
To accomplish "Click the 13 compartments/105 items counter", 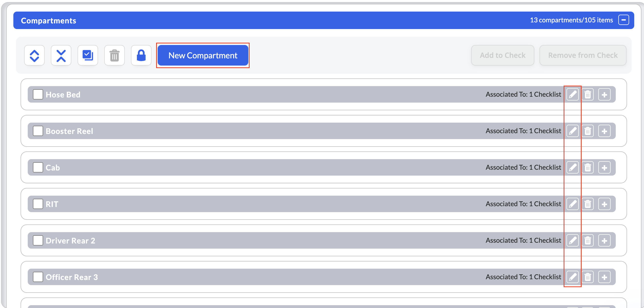I will coord(571,20).
